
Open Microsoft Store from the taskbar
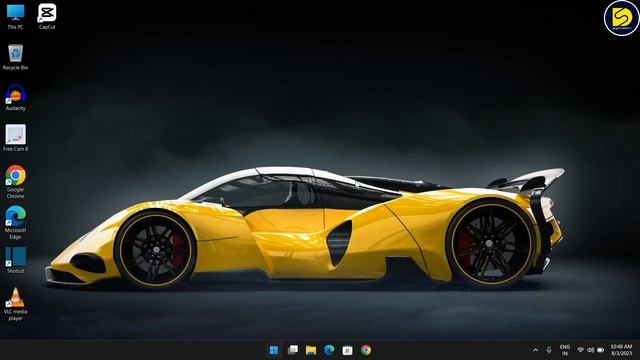pyautogui.click(x=347, y=350)
